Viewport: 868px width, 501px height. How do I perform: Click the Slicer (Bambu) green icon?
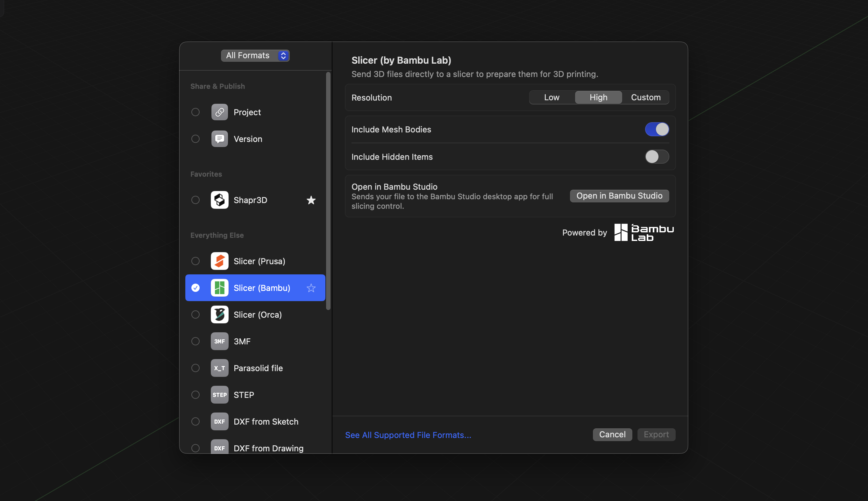tap(220, 288)
